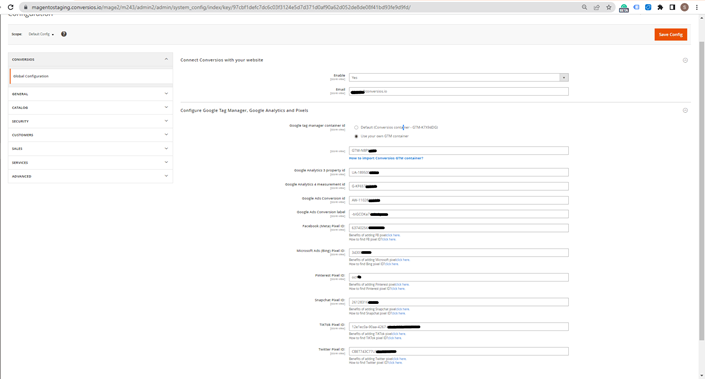Viewport: 705px width, 379px height.
Task: Reload the page in the browser
Action: pyautogui.click(x=10, y=7)
